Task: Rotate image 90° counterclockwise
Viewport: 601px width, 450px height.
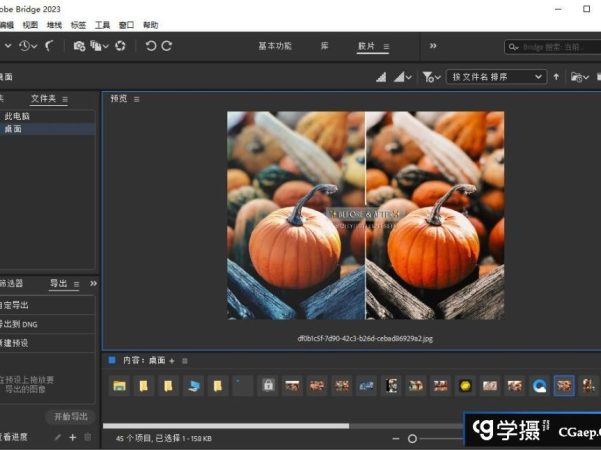Action: coord(151,46)
